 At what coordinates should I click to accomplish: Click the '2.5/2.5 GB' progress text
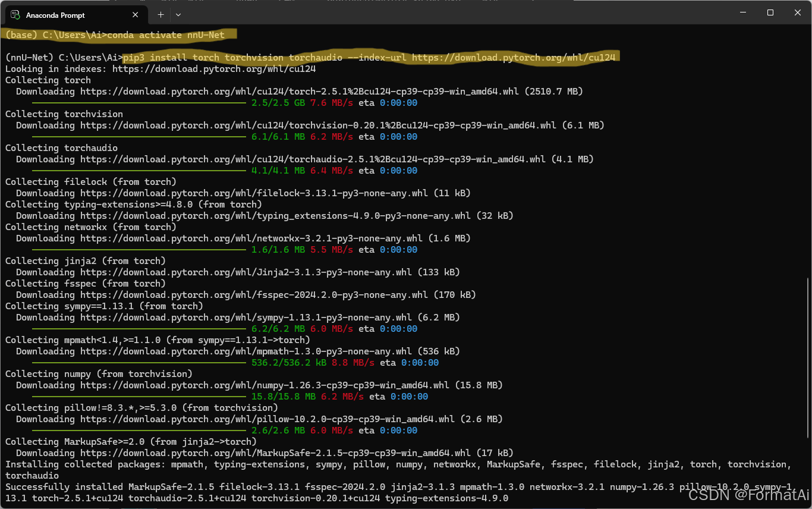coord(278,103)
